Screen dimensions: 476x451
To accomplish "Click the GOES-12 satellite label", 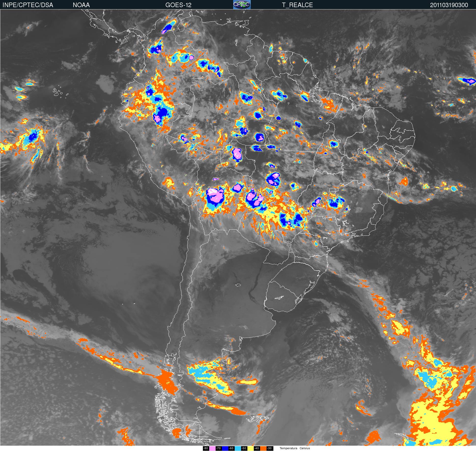I will [x=178, y=5].
